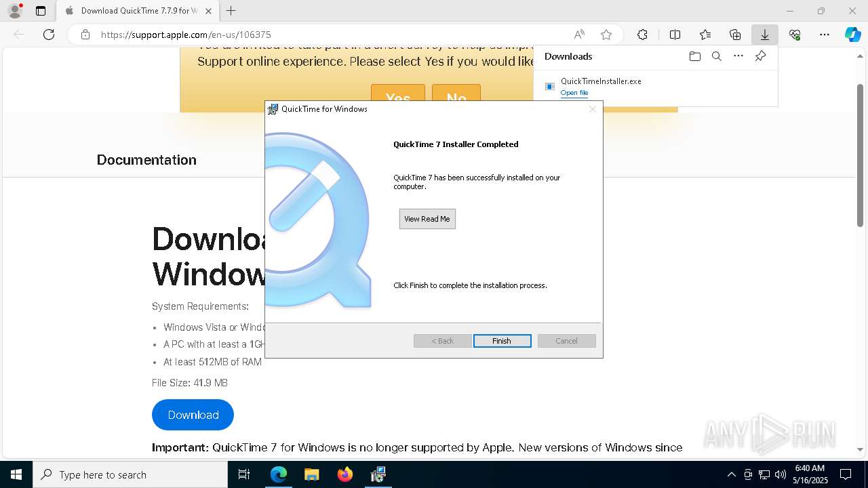Open more options in Downloads panel
The image size is (868, 488).
tap(738, 56)
